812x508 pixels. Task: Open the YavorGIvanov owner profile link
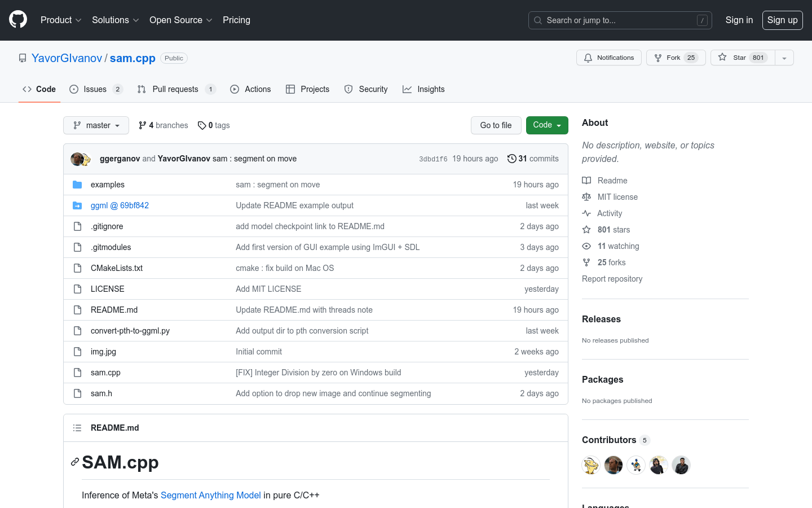(67, 58)
